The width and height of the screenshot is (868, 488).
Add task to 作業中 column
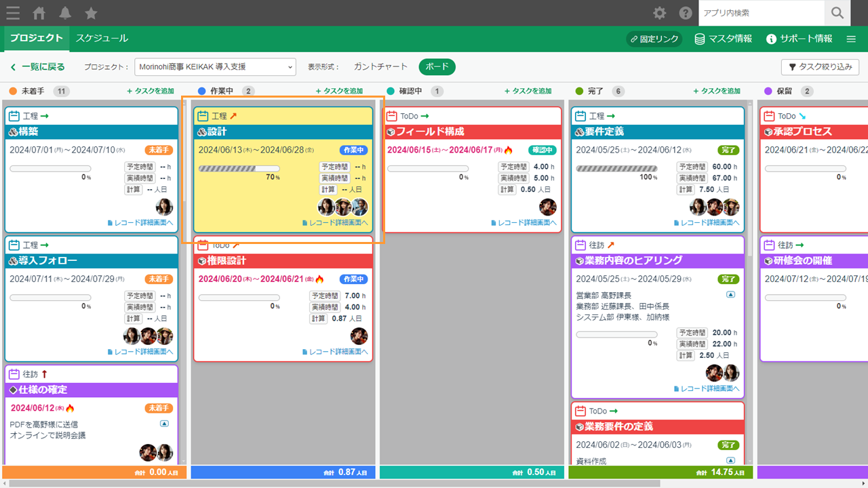coord(339,91)
